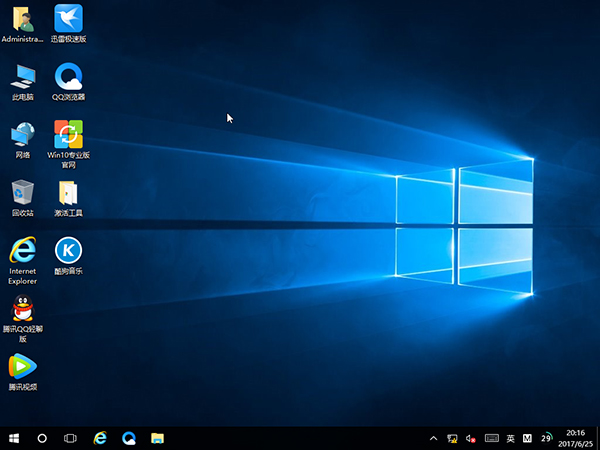Click the 网络 network desktop icon
600x450 pixels.
(22, 134)
